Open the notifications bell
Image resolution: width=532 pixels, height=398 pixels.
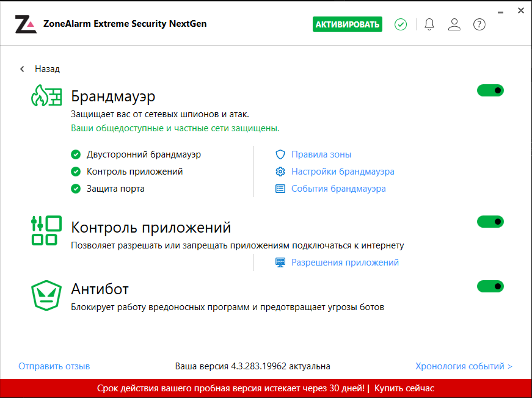[429, 24]
